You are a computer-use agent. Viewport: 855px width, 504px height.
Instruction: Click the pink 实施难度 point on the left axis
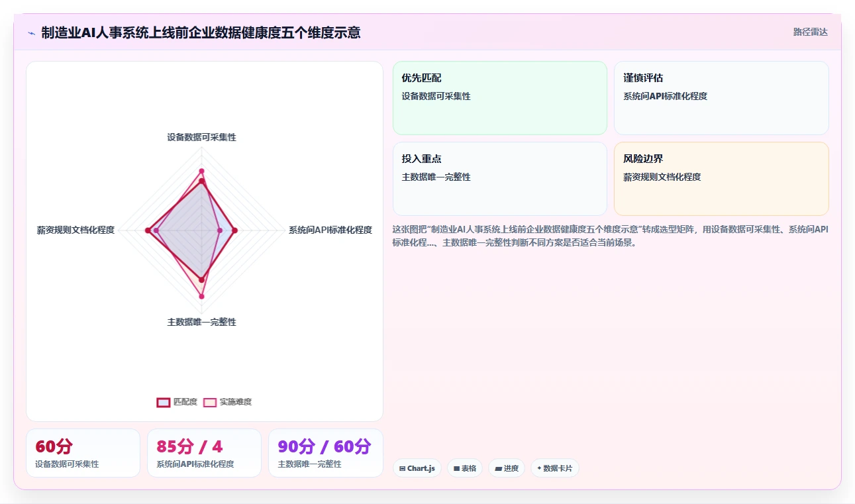[x=156, y=230]
